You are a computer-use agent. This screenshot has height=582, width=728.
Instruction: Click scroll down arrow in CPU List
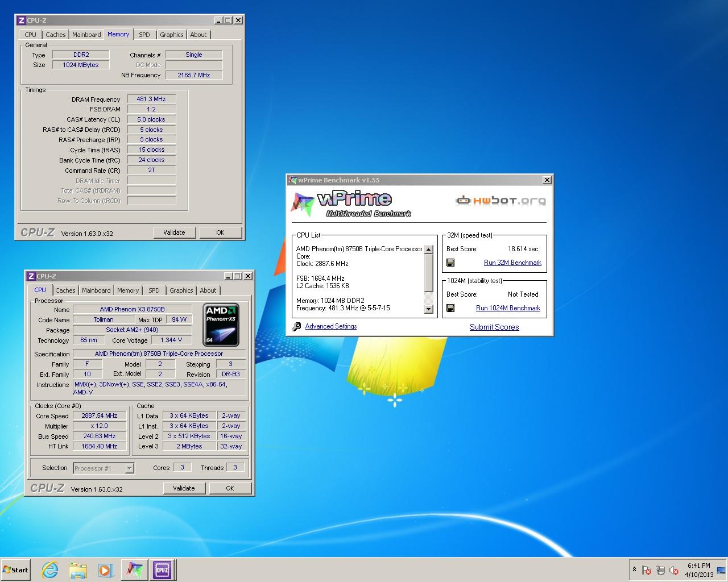[x=428, y=309]
